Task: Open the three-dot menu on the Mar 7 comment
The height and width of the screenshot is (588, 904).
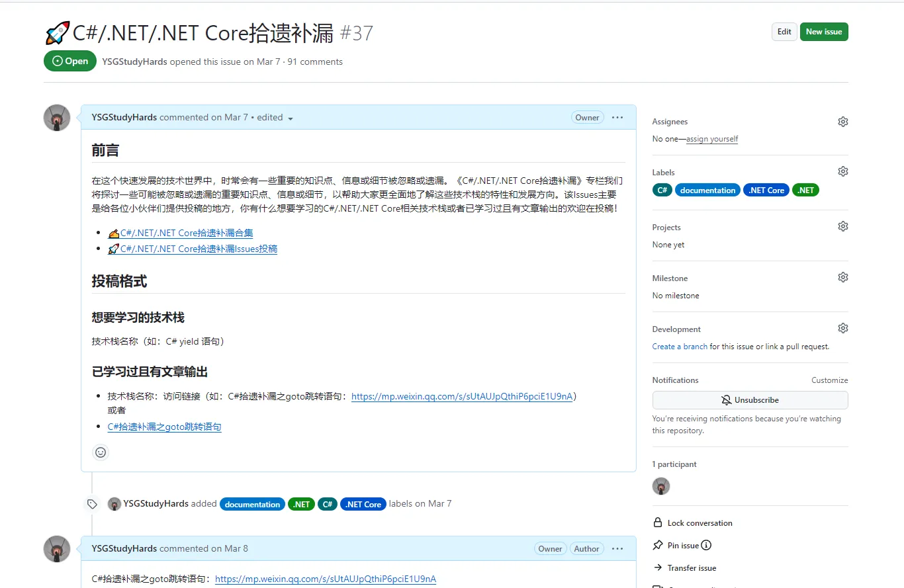Action: pos(617,117)
